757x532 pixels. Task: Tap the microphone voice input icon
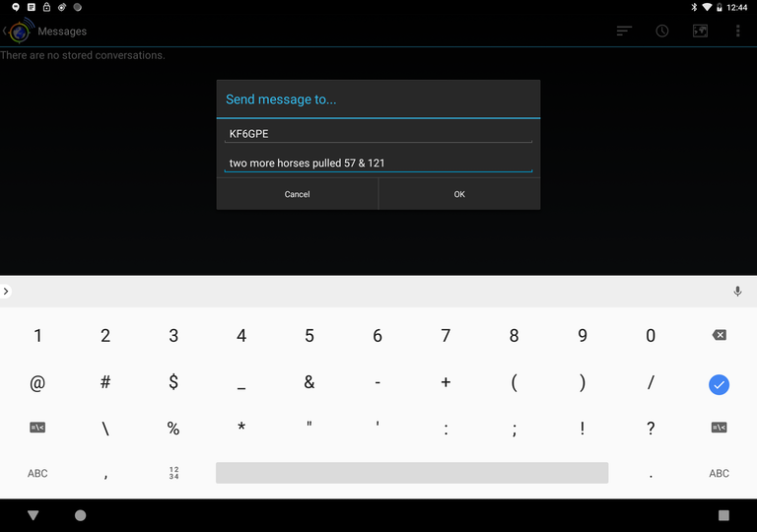pyautogui.click(x=737, y=291)
